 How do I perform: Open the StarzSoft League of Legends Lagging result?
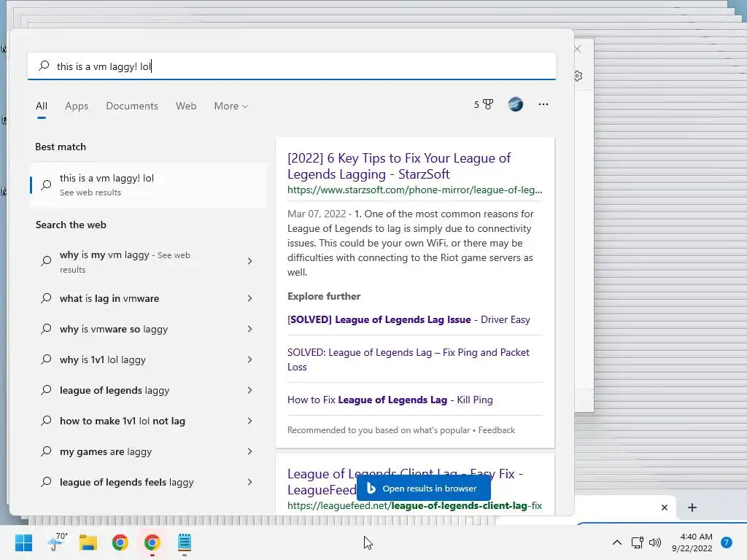(x=399, y=166)
